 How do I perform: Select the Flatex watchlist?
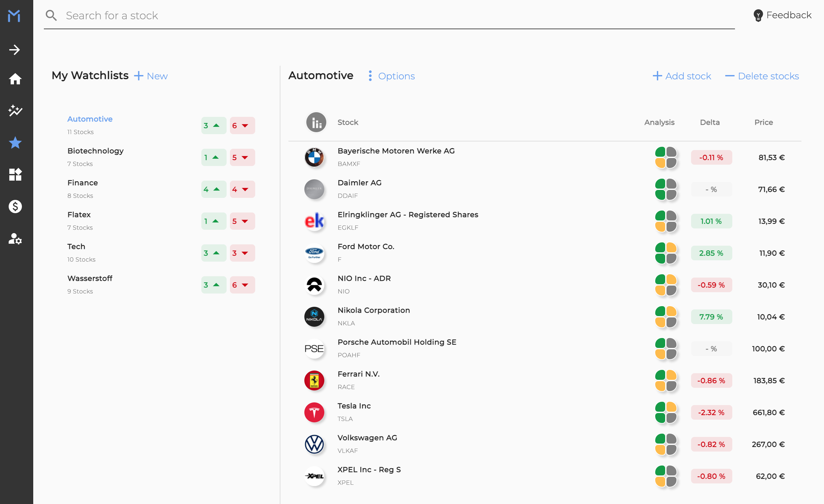click(x=161, y=221)
